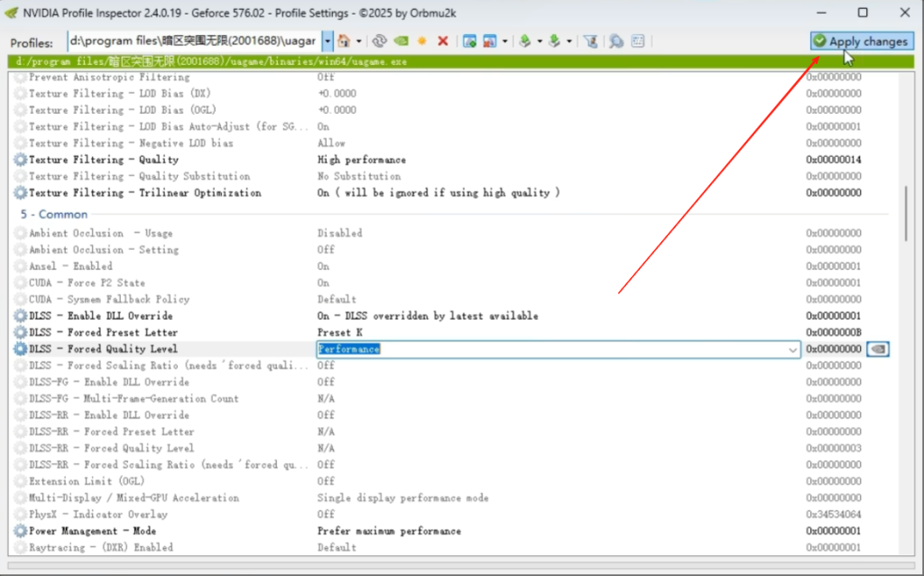This screenshot has height=576, width=924.
Task: Click the refresh profile settings icon
Action: click(380, 42)
